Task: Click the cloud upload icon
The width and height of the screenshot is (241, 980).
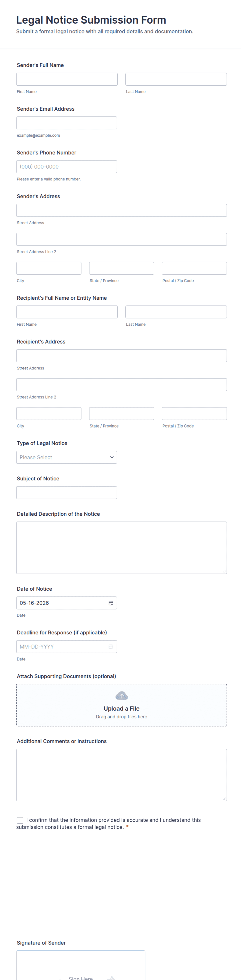Action: click(122, 696)
